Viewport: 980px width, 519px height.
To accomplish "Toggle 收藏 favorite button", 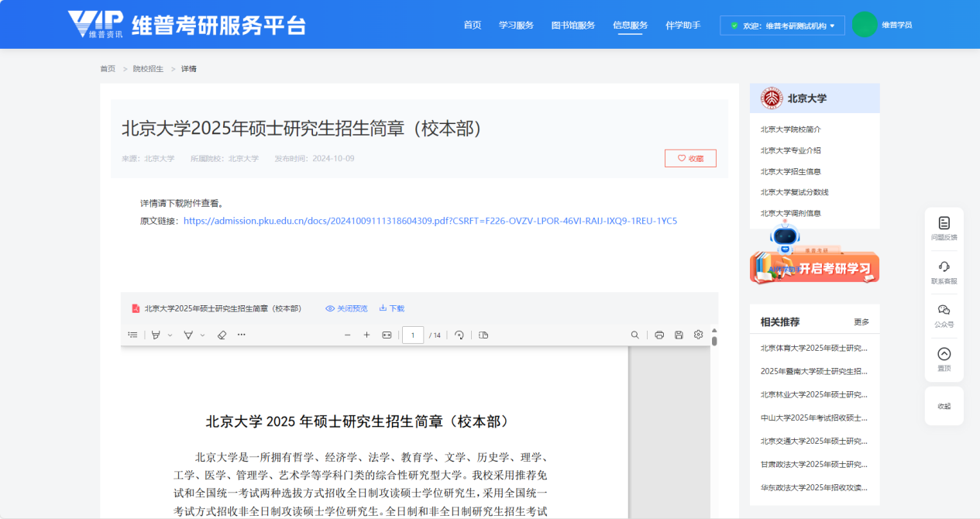I will tap(690, 158).
